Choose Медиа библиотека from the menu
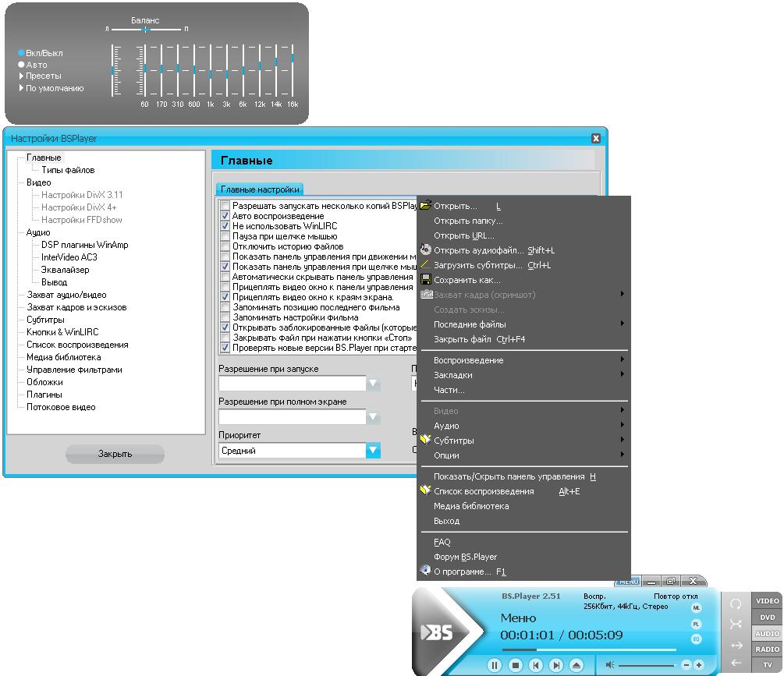Screen dimensions: 784x676 (x=471, y=506)
